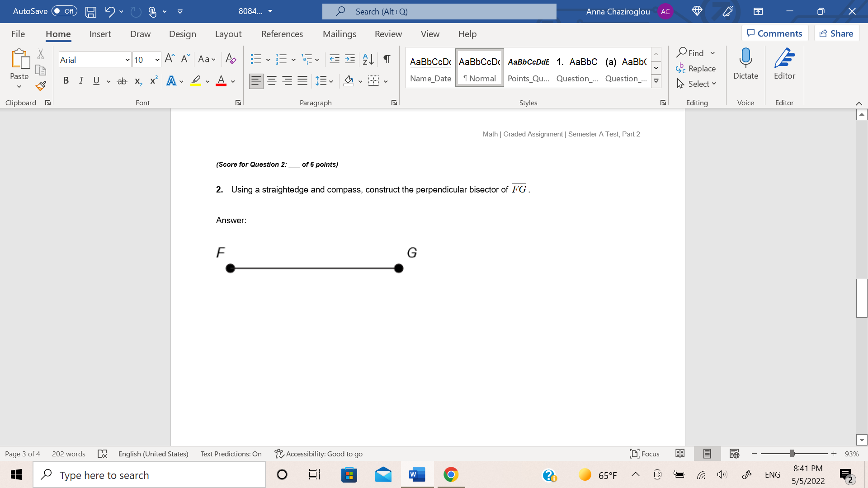This screenshot has height=488, width=868.
Task: Expand the Font Color dropdown arrow
Action: point(232,81)
